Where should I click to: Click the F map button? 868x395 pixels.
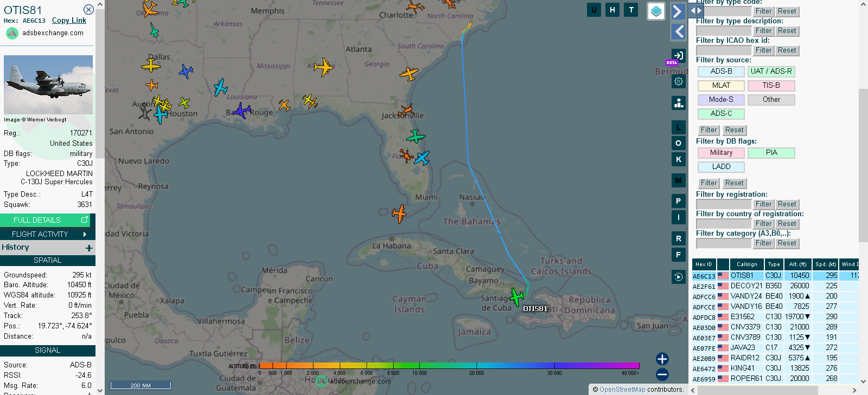[x=679, y=255]
